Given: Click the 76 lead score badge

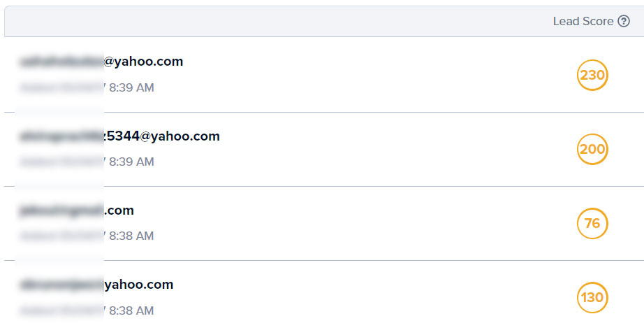Looking at the screenshot, I should (x=592, y=224).
